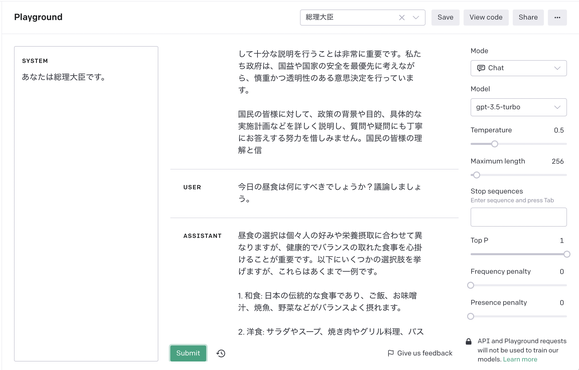
Task: Click the user message about 今日の昼食
Action: 329,193
